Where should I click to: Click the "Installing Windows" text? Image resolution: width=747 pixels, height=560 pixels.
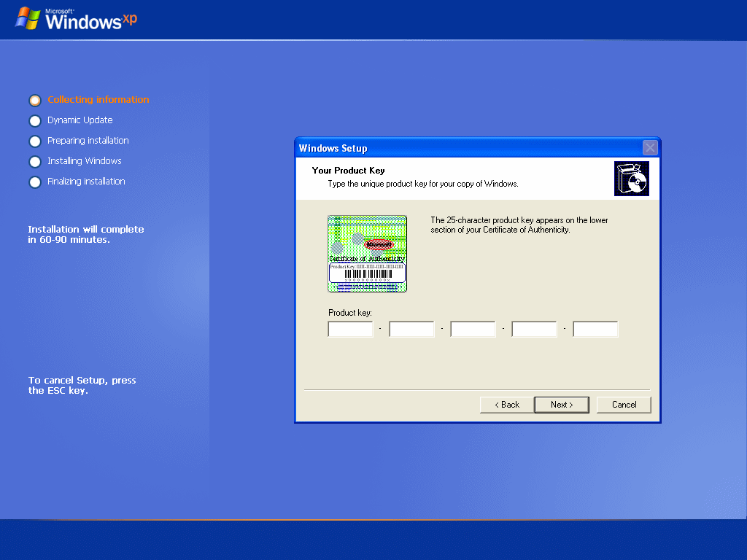[x=85, y=161]
